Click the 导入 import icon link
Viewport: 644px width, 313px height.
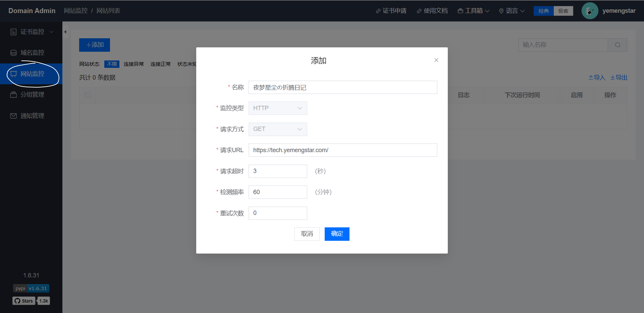click(597, 78)
